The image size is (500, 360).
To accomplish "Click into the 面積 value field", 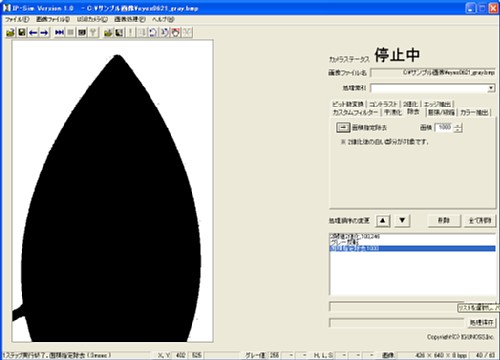I will point(444,127).
